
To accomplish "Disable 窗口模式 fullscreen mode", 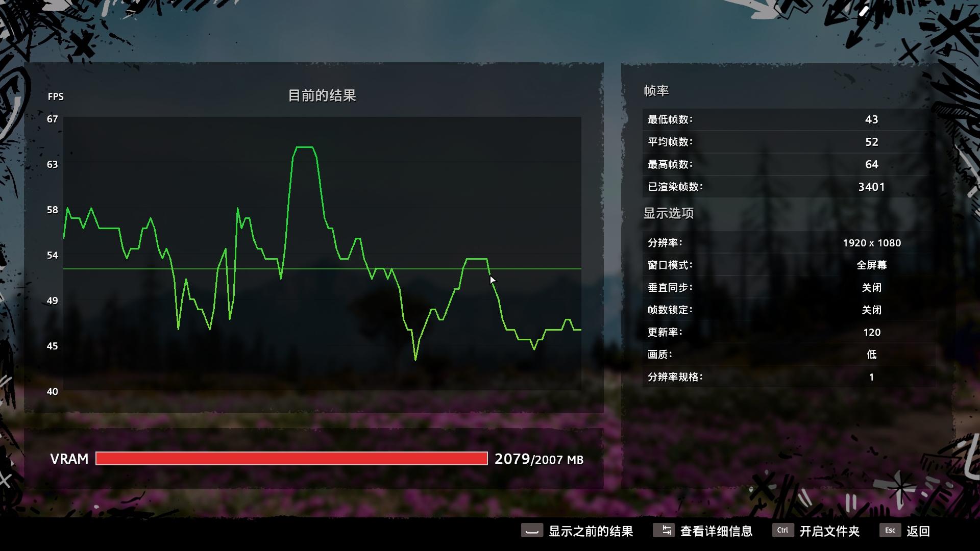I will click(x=869, y=265).
